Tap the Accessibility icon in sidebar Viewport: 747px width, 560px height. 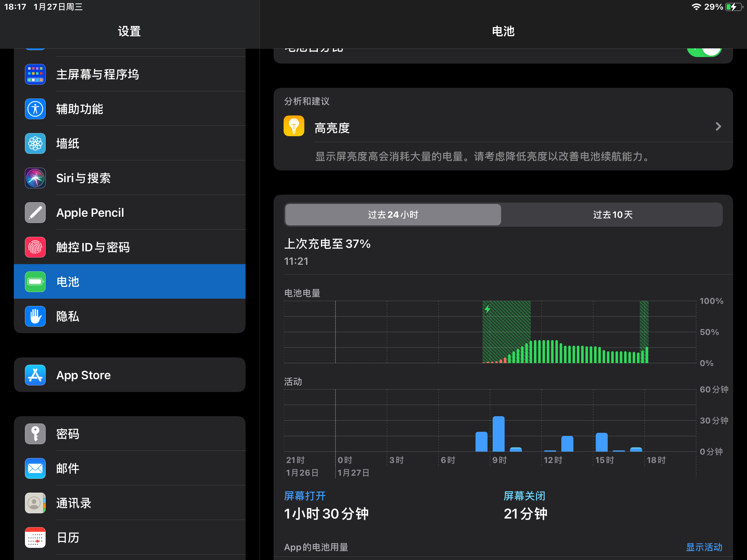[x=35, y=109]
